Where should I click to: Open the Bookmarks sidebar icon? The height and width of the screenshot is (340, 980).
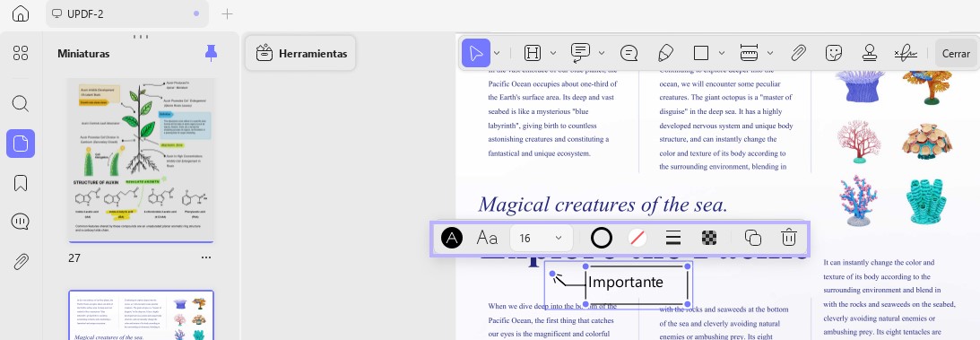pos(21,183)
